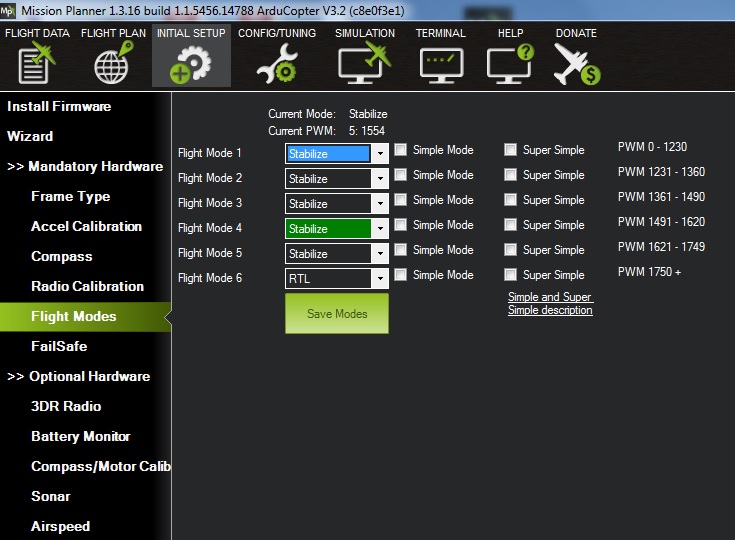Open the Sonar sidebar entry
This screenshot has height=540, width=735.
click(x=51, y=496)
